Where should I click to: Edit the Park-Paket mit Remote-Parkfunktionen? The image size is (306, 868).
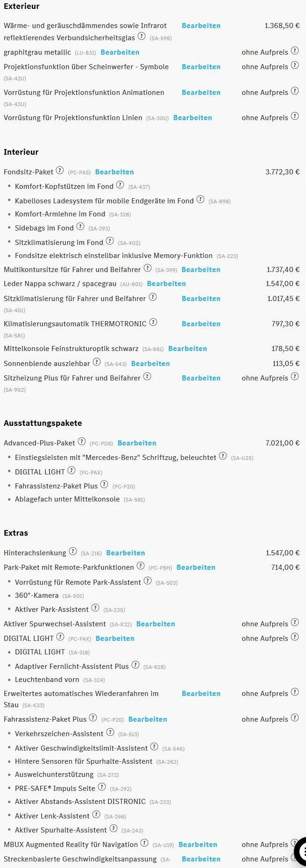tap(196, 567)
